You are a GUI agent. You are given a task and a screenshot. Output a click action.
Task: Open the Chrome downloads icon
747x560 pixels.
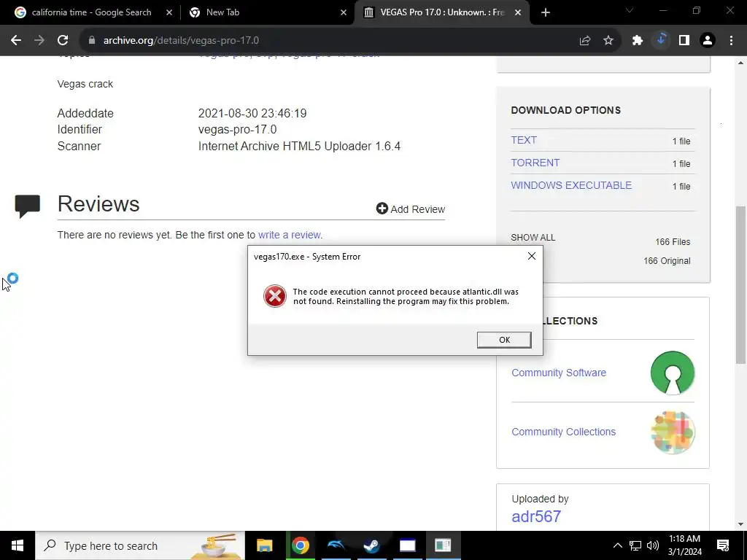[661, 41]
